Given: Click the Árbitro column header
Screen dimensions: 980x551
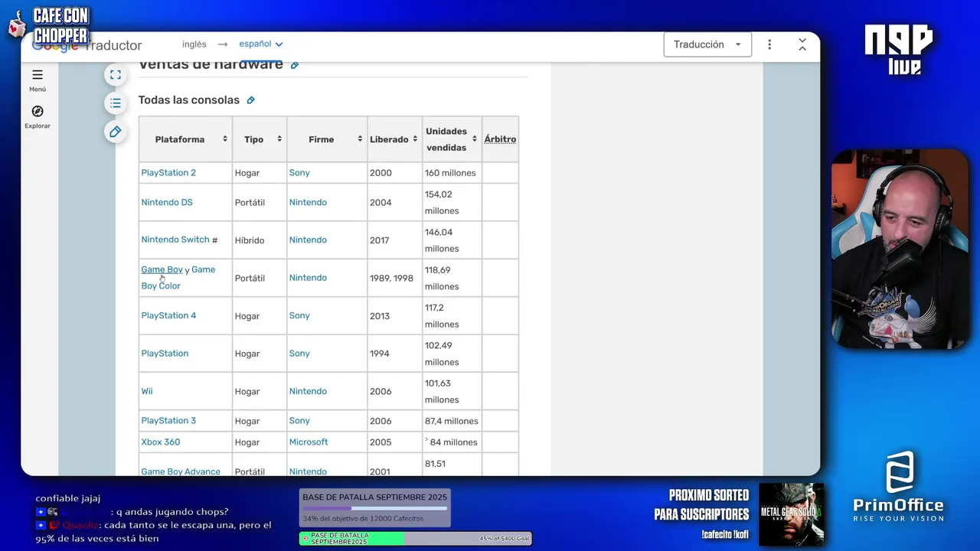Looking at the screenshot, I should 500,139.
